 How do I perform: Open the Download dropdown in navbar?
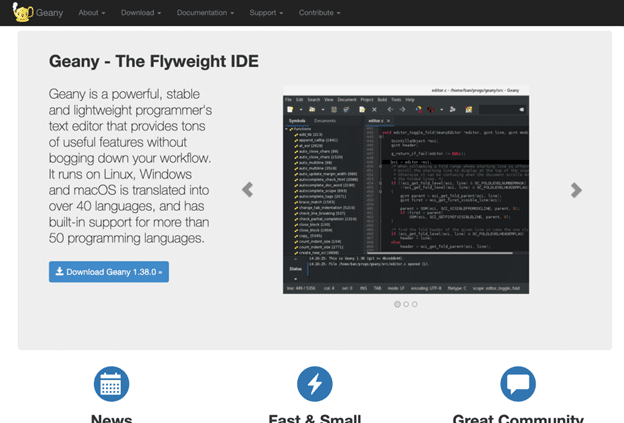(141, 13)
